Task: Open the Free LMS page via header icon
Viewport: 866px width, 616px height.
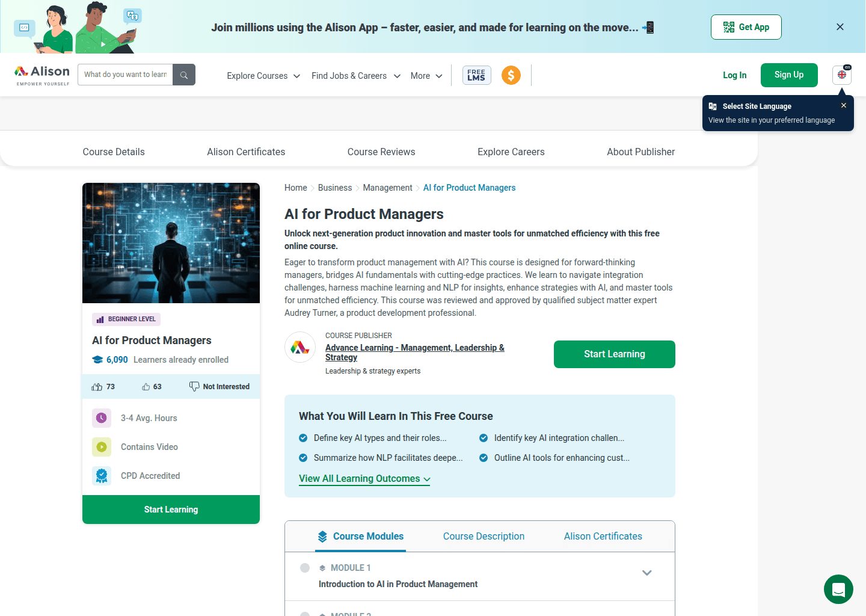Action: [476, 75]
